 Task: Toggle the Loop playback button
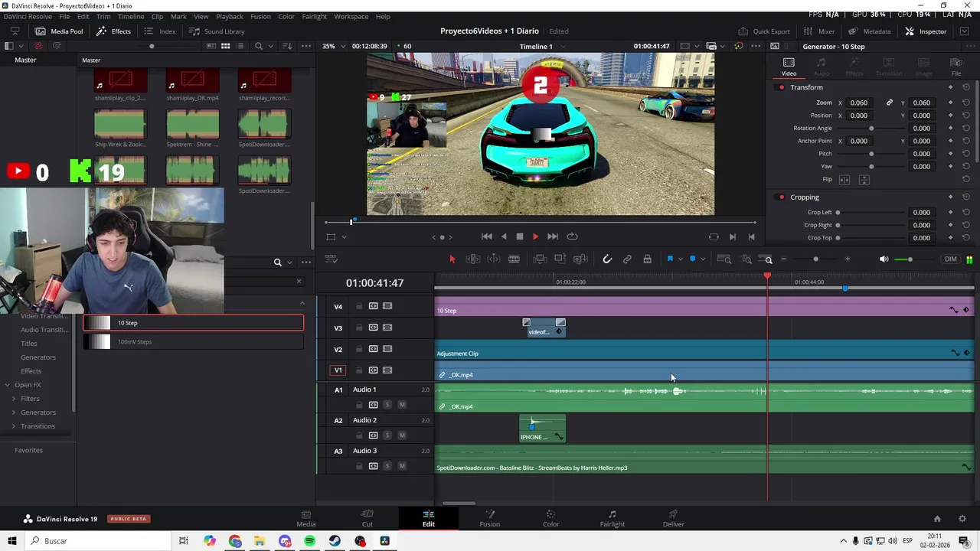coord(572,236)
